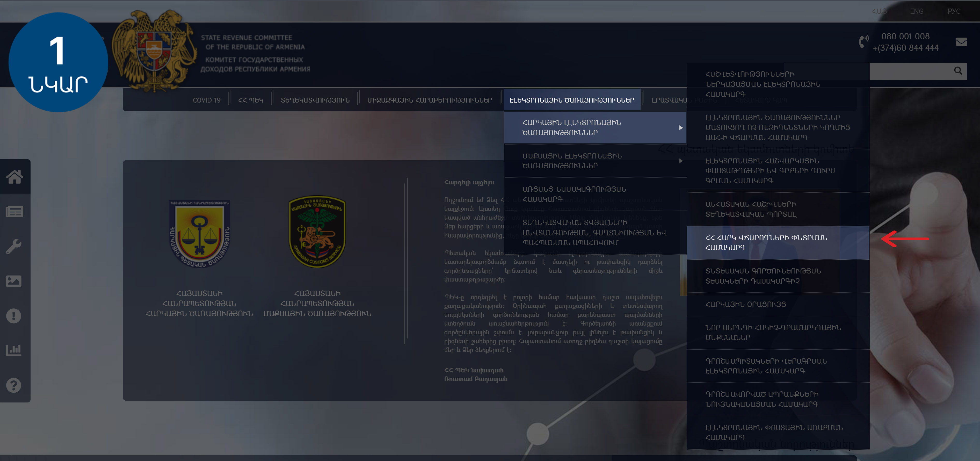Click ՀԱՅԱՍՏԱՆԻ ՀԱՆՐԱՊԵՏՈՒԹՅԱՆ ՀԱՐԿԱՅԻՆ ԾԱՌԱՅՈՒԹՅՈՒՆ caption

(199, 303)
